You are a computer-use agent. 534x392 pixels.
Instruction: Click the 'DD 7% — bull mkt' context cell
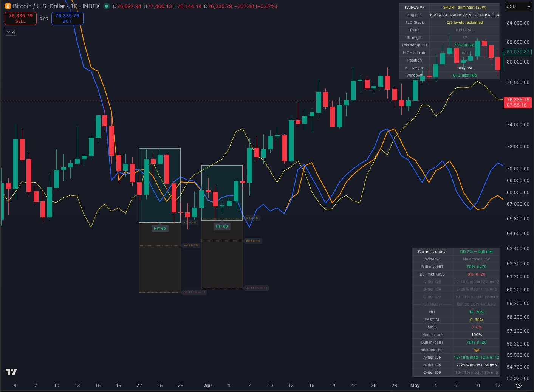click(x=476, y=251)
